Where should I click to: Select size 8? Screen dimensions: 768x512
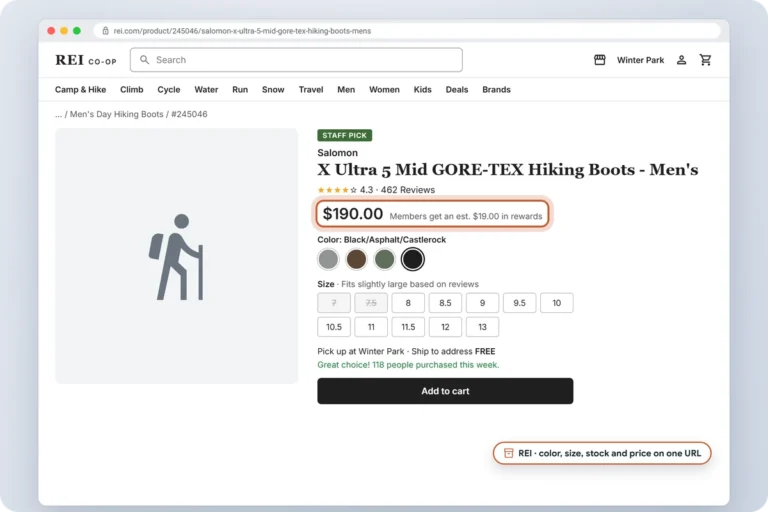(x=408, y=303)
